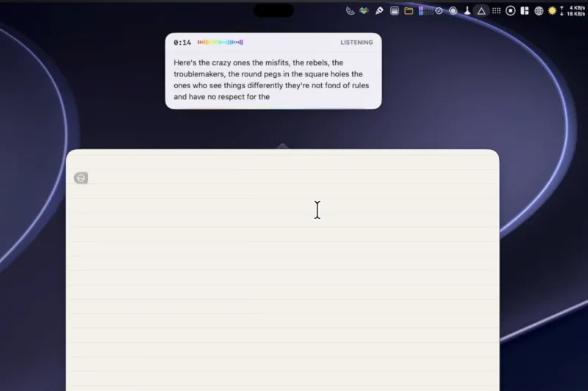
Task: Click the rainbow audio waveform indicator
Action: point(220,42)
